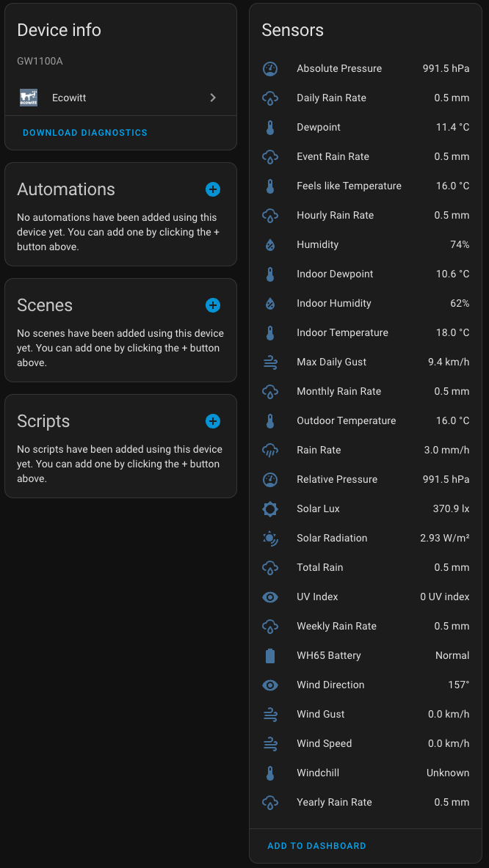Click the Rain Rate pouring cloud icon
Viewport: 489px width, 868px height.
pos(270,450)
